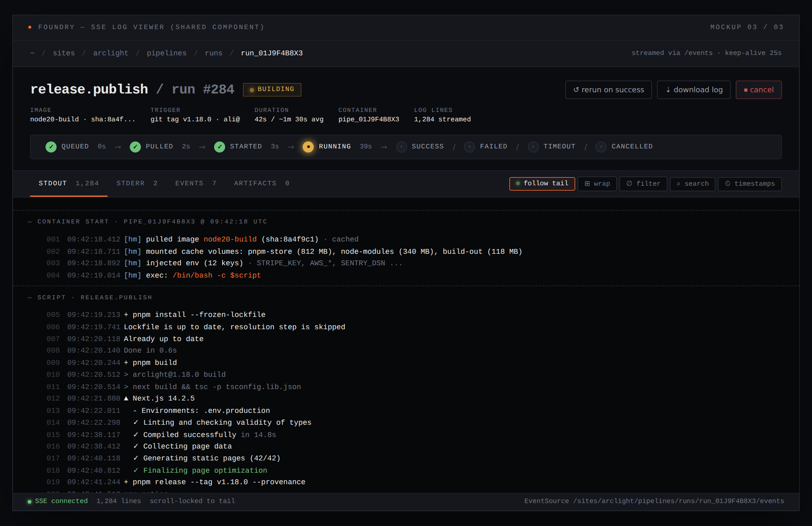Download the log file

tap(693, 90)
